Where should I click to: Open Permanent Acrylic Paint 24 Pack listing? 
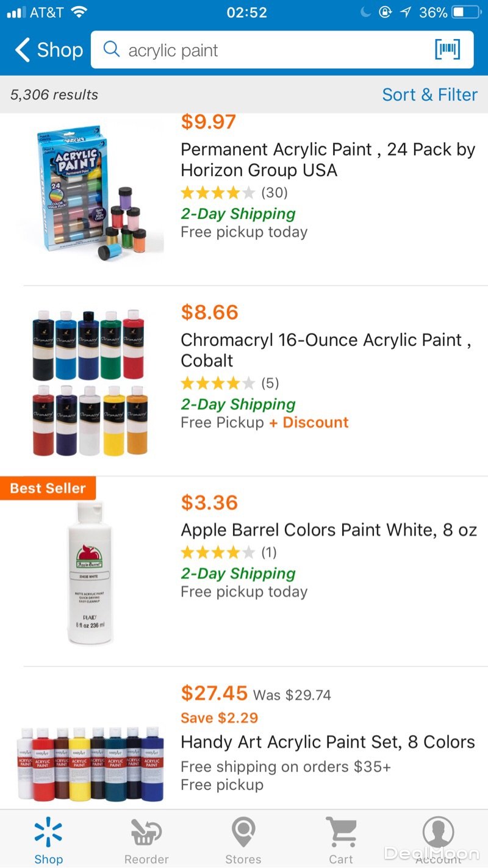[328, 159]
